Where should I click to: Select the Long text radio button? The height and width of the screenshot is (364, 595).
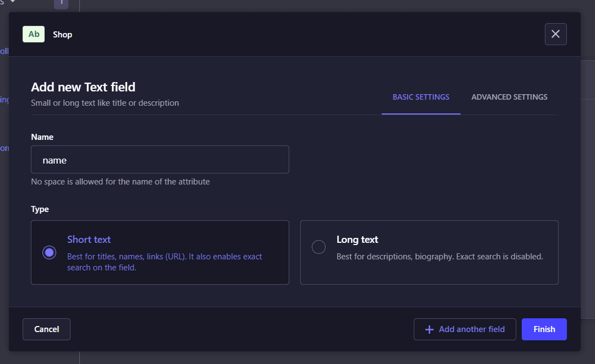pos(318,247)
